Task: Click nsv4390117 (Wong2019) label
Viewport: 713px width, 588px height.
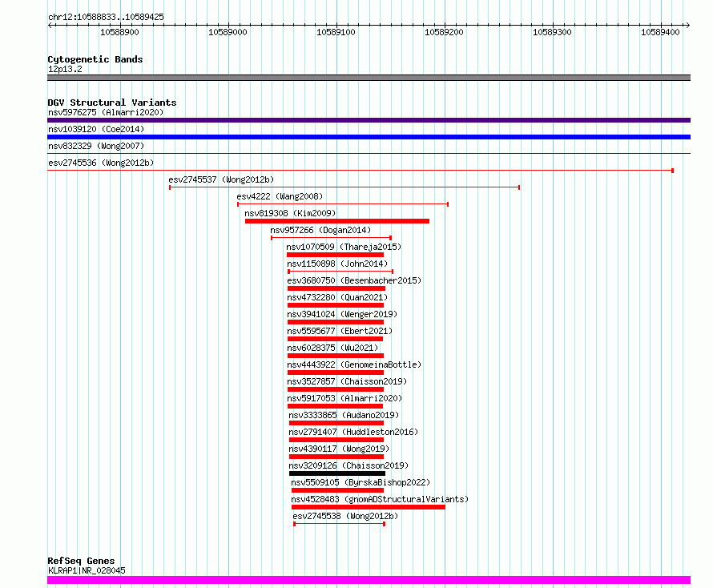Action: tap(339, 449)
